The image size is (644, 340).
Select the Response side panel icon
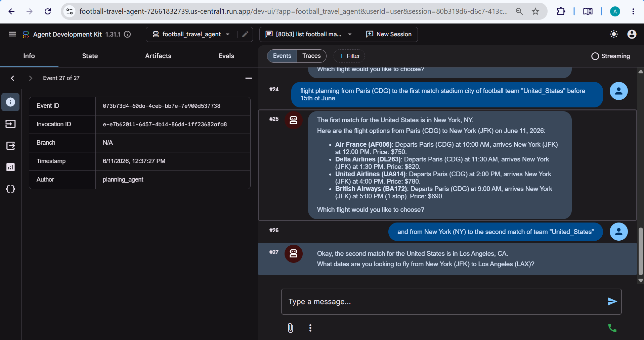click(x=10, y=146)
